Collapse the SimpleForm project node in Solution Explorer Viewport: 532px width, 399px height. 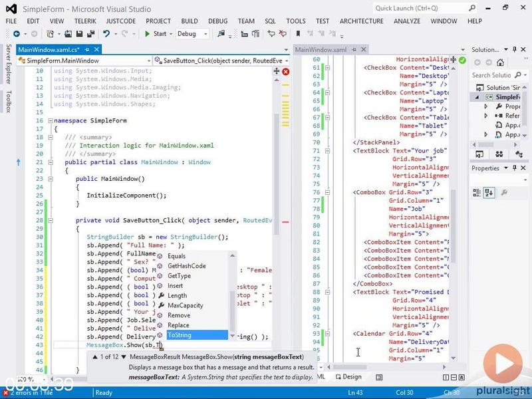[x=477, y=97]
